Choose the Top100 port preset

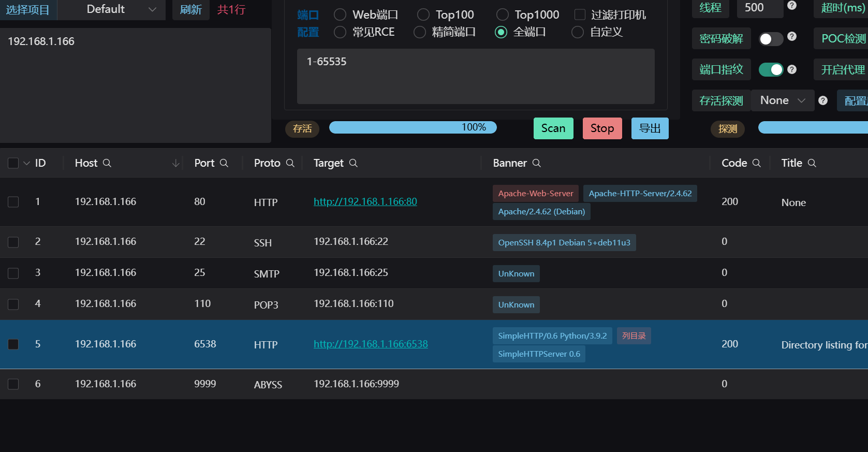423,14
